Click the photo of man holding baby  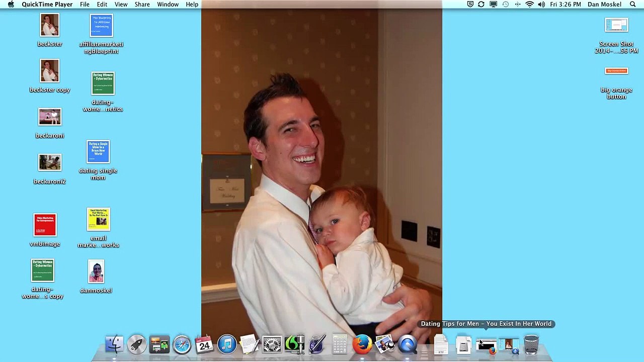[x=321, y=171]
